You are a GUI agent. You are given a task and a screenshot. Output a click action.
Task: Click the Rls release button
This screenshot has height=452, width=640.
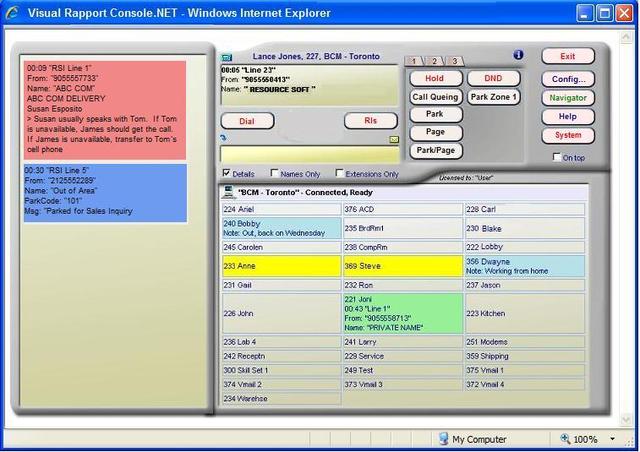[x=371, y=121]
